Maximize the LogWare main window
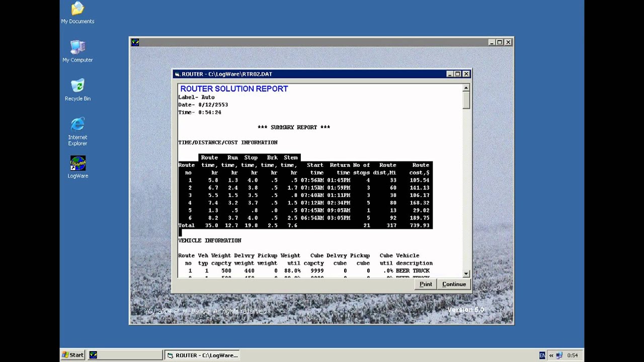The image size is (644, 362). [500, 42]
